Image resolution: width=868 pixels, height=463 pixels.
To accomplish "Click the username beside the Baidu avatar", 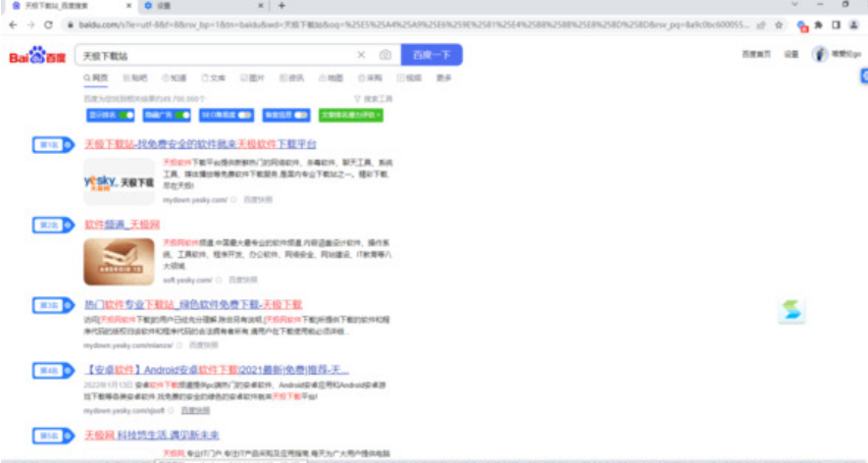I will 847,54.
